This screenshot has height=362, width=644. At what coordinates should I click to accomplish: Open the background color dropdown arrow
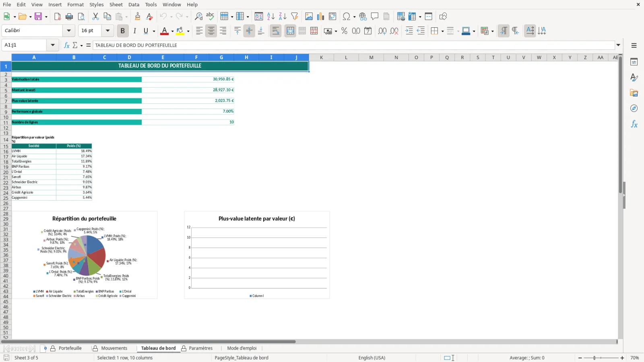tap(188, 31)
